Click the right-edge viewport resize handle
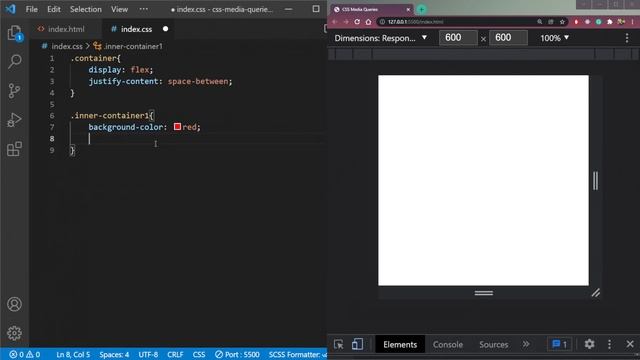The height and width of the screenshot is (360, 640). (596, 180)
